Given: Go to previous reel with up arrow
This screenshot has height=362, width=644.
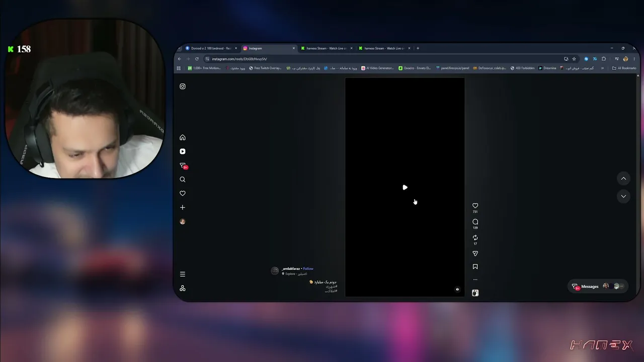Looking at the screenshot, I should click(623, 178).
